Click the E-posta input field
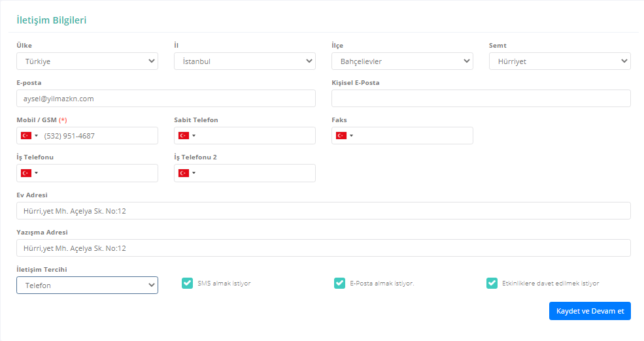This screenshot has width=644, height=341. 166,99
